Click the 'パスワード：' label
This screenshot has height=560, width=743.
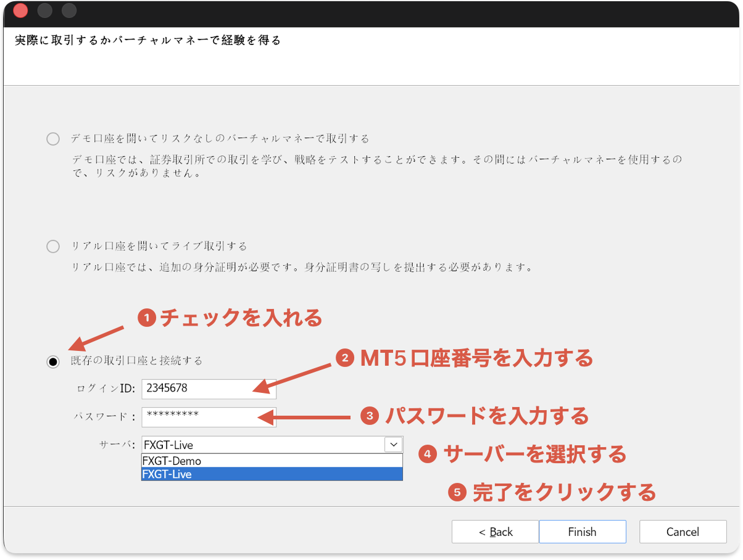pyautogui.click(x=104, y=417)
